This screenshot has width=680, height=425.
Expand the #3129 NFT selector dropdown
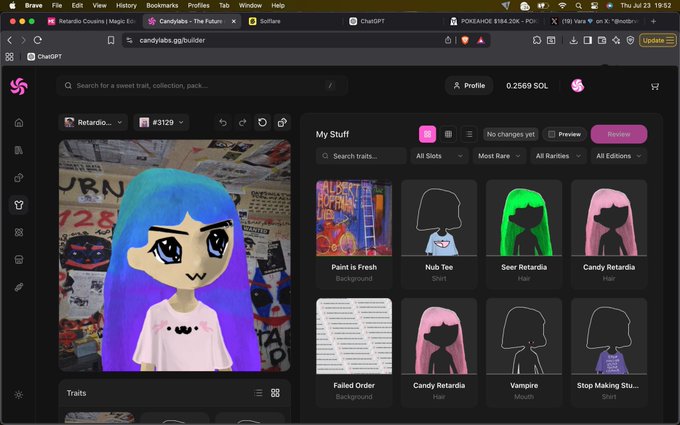(162, 123)
